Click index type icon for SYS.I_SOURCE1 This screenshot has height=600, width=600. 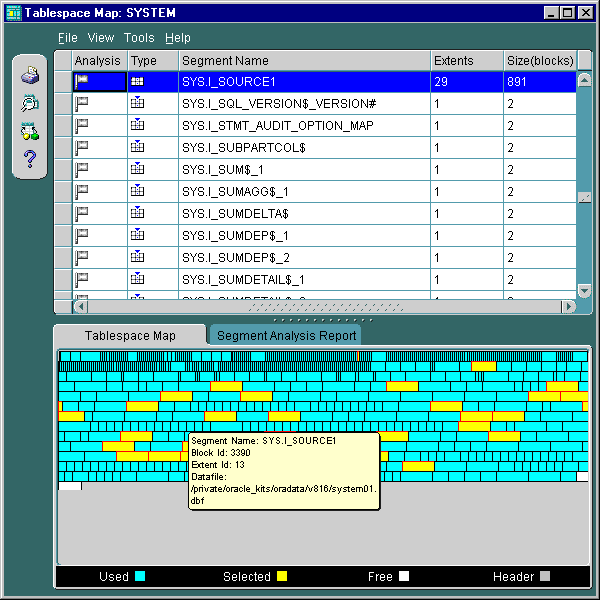(137, 82)
